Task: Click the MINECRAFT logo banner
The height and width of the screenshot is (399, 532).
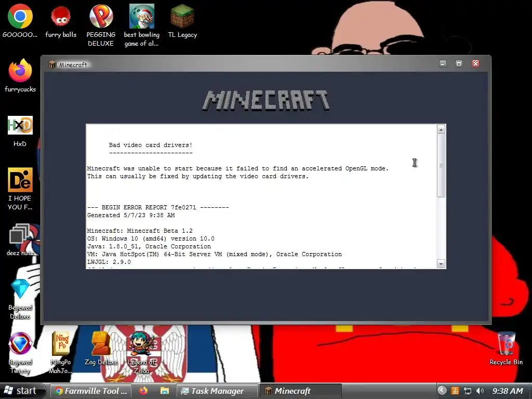Action: click(265, 100)
